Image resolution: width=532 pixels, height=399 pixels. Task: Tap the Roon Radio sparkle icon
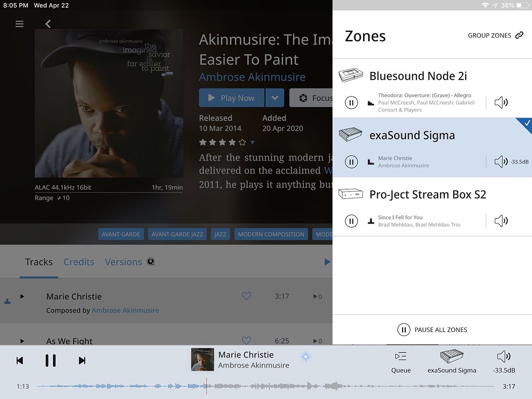tap(306, 357)
